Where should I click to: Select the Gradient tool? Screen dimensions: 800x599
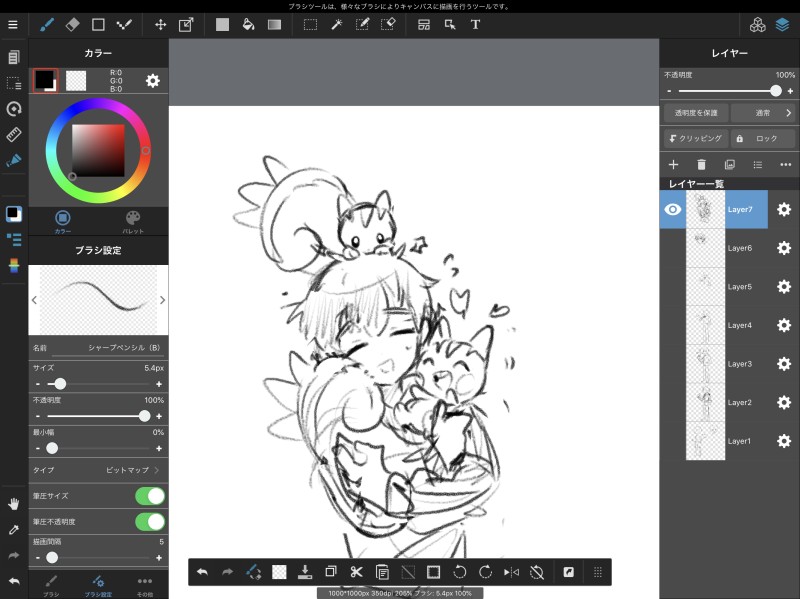274,24
